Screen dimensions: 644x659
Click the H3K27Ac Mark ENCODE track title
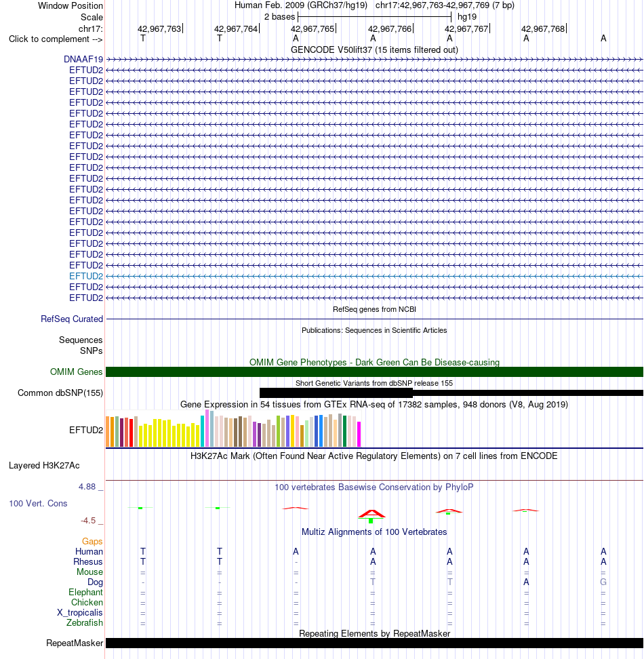[x=374, y=456]
